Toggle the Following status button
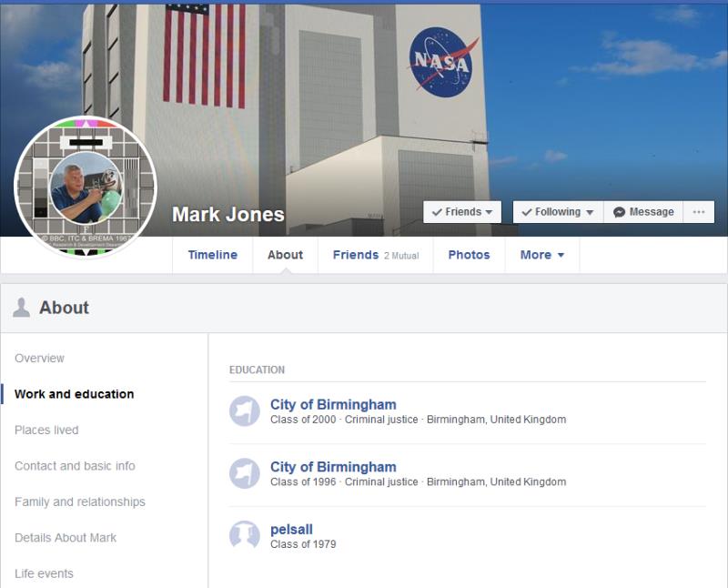 (557, 212)
